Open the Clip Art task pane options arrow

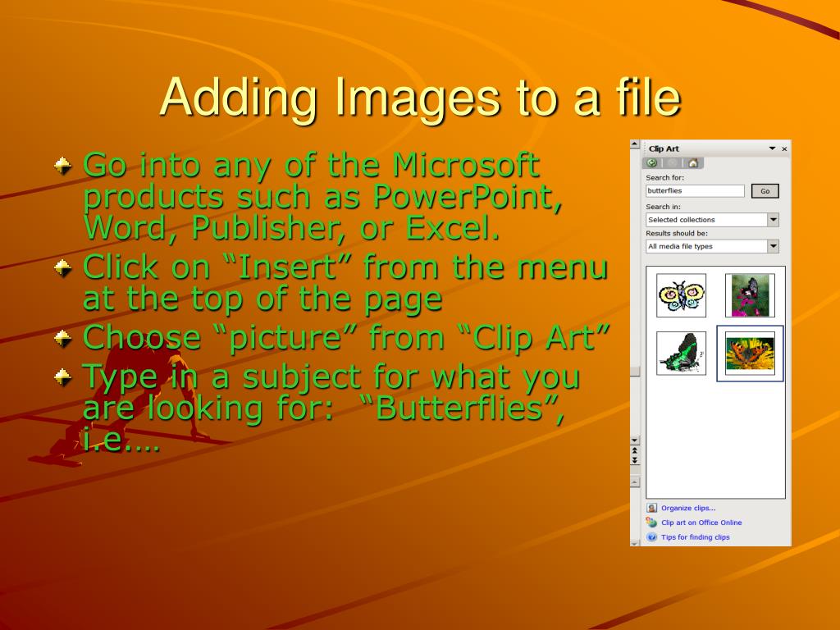[772, 148]
